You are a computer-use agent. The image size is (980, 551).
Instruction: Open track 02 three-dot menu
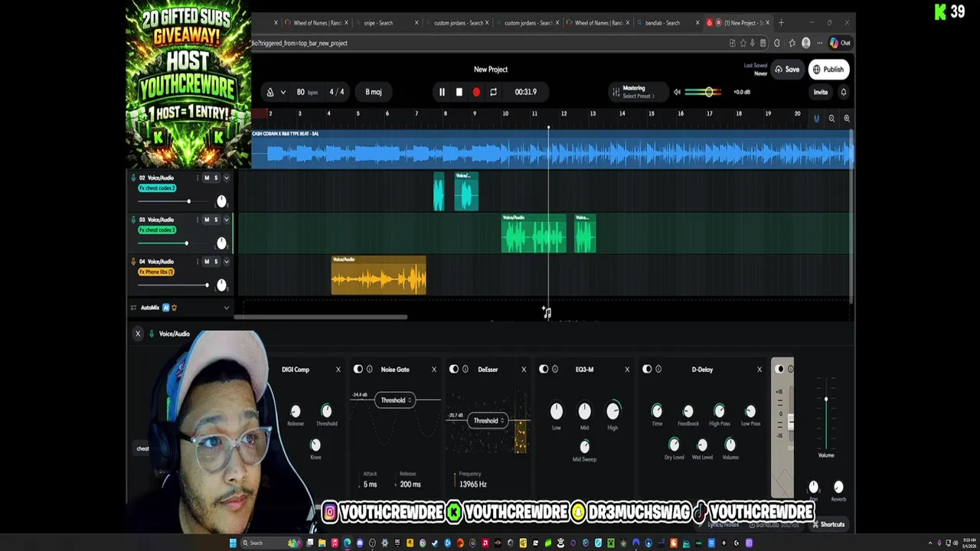pyautogui.click(x=197, y=178)
